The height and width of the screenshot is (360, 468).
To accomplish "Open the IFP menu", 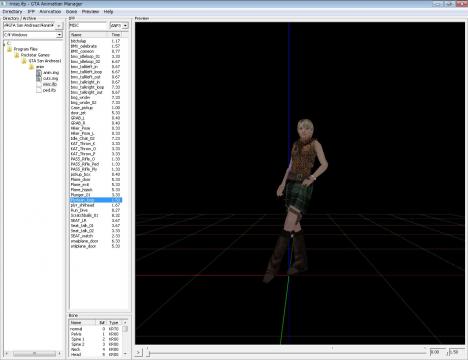I will 31,12.
